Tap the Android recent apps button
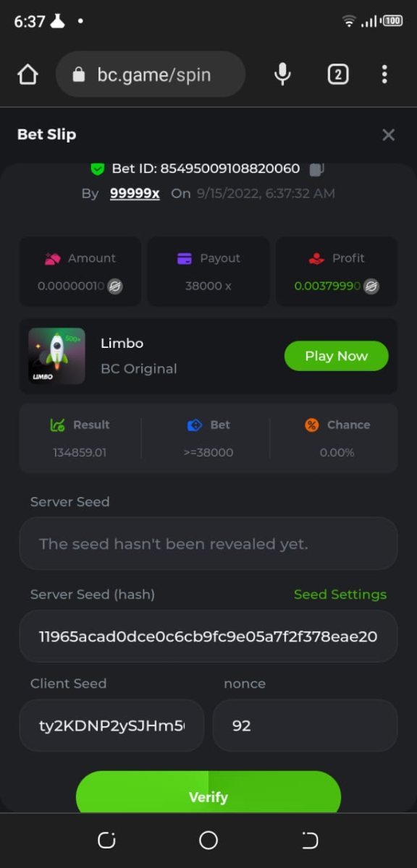417x868 pixels. (106, 840)
